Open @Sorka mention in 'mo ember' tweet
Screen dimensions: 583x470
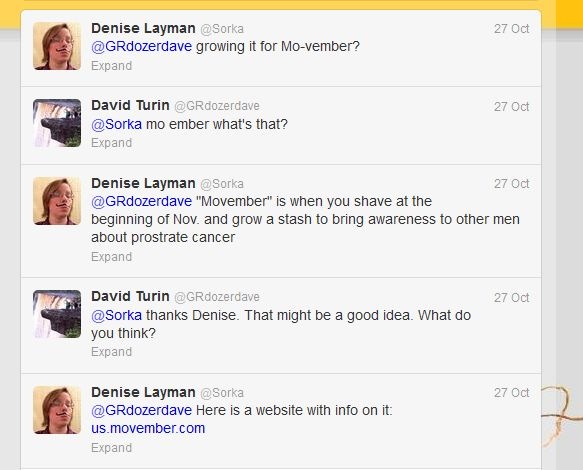tap(116, 124)
